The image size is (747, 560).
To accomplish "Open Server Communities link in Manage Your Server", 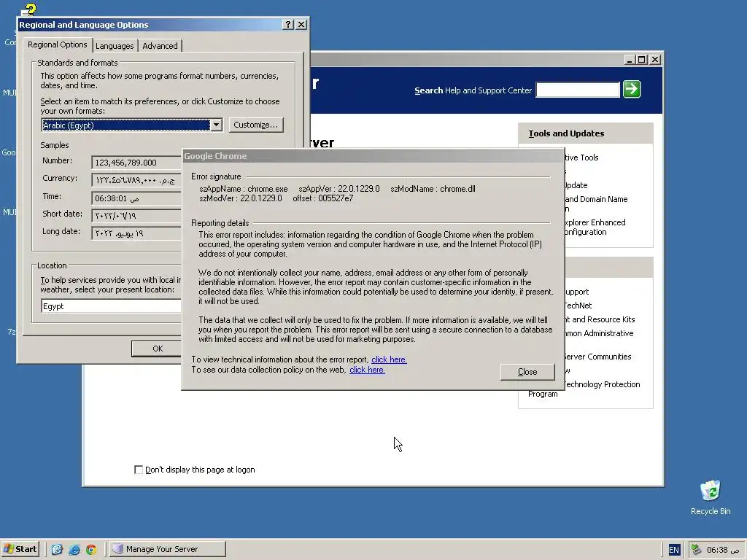I will [x=598, y=357].
